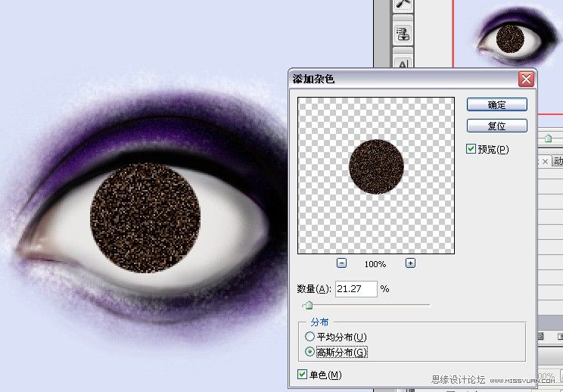Click the 复位 reset button
The image size is (563, 392).
click(497, 126)
